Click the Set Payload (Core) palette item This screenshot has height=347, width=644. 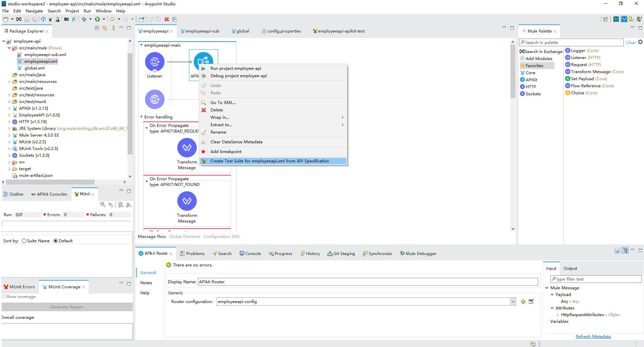click(x=586, y=79)
